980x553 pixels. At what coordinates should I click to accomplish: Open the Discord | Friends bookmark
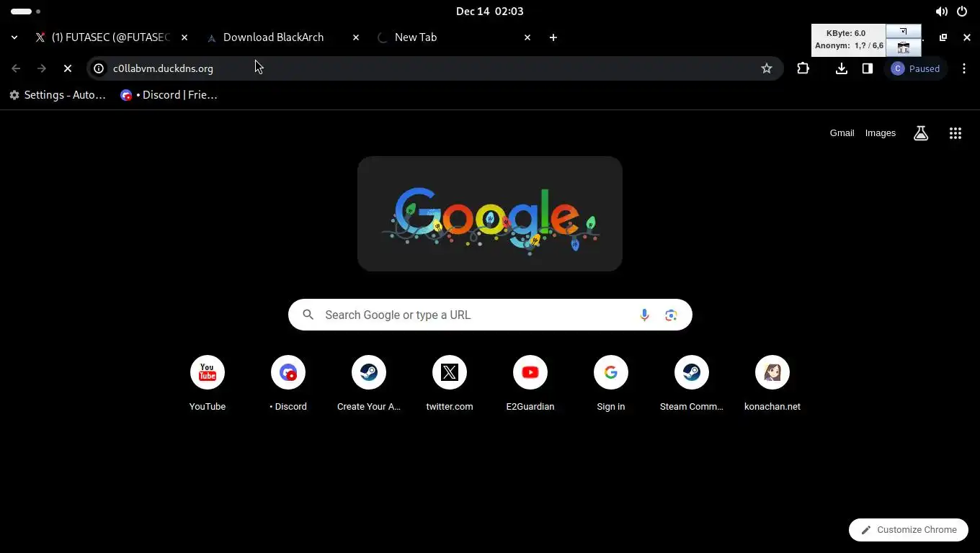click(x=169, y=95)
